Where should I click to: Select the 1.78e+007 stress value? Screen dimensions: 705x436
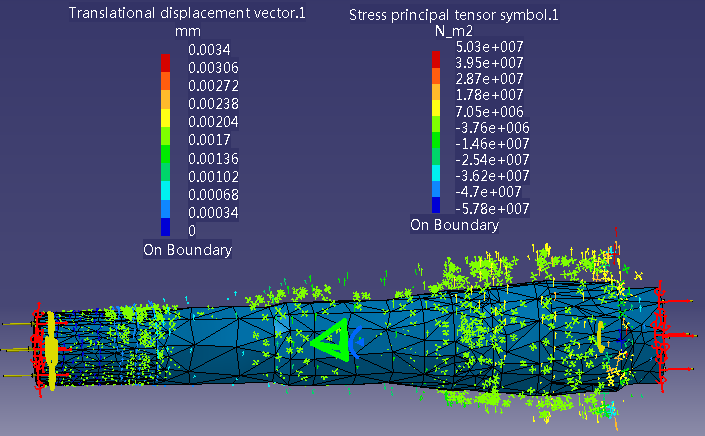[489, 95]
